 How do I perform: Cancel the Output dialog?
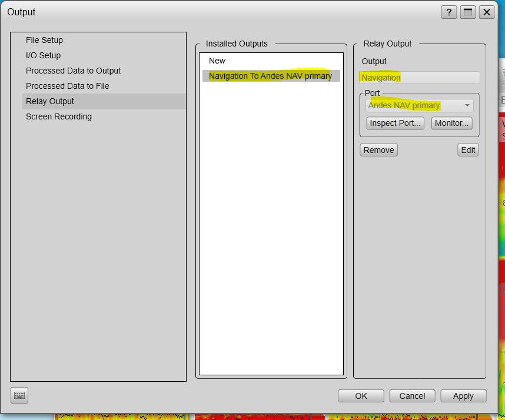412,396
